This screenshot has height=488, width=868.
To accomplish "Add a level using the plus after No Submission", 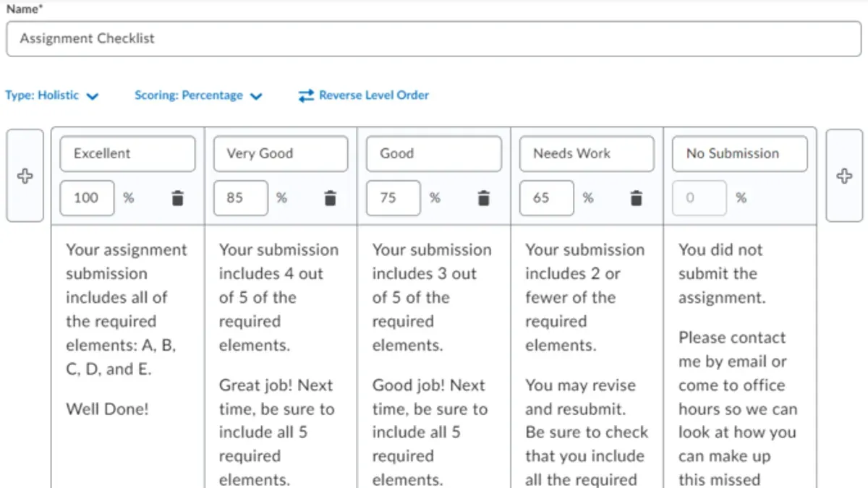I will (844, 176).
